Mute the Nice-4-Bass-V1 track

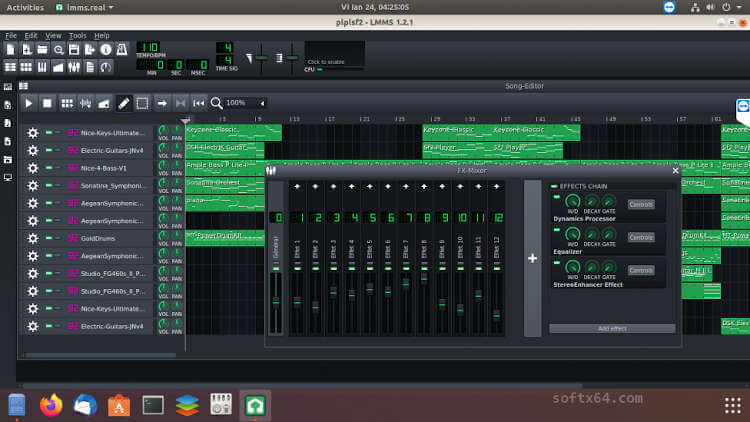click(x=49, y=168)
